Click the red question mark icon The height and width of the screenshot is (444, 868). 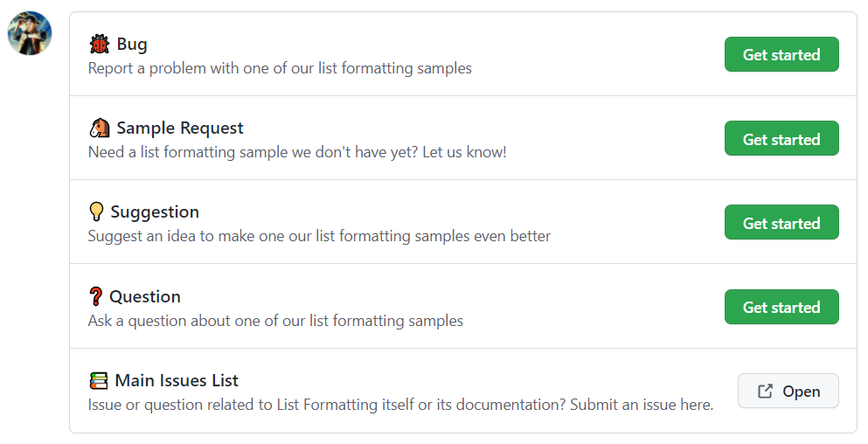pyautogui.click(x=96, y=296)
